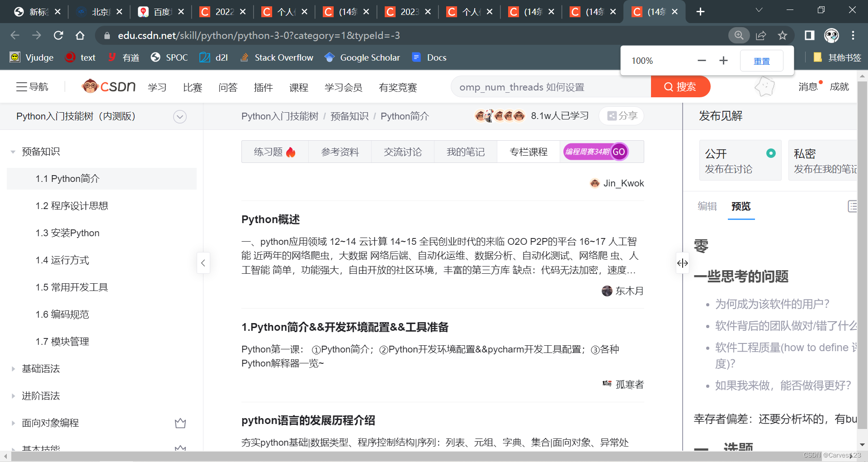Expand the skill tree selector dropdown arrow
Image resolution: width=868 pixels, height=462 pixels.
point(180,117)
